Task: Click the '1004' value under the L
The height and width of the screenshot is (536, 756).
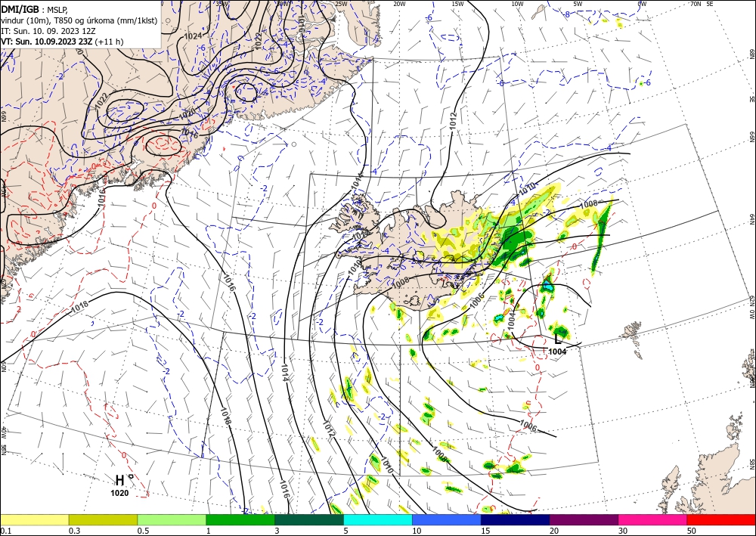Action: [557, 352]
